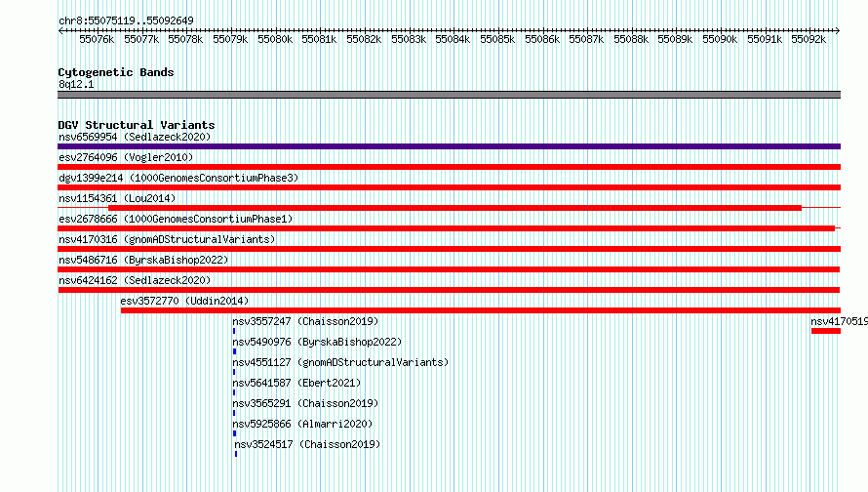Click the 55088k ruler tick label

[x=631, y=39]
